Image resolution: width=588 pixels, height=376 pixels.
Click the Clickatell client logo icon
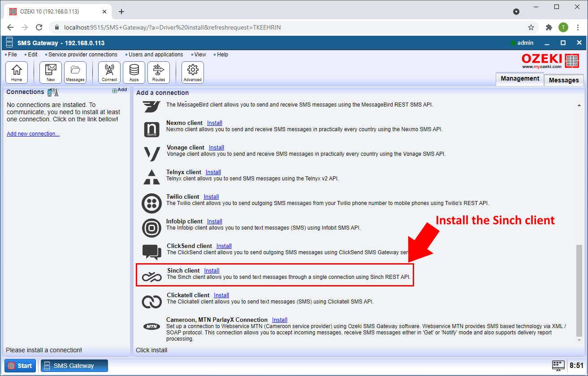151,302
